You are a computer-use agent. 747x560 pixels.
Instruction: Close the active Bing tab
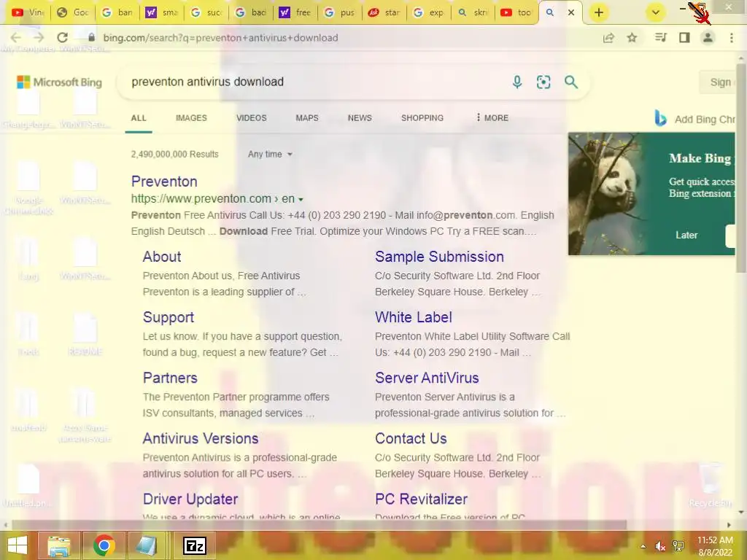click(570, 12)
